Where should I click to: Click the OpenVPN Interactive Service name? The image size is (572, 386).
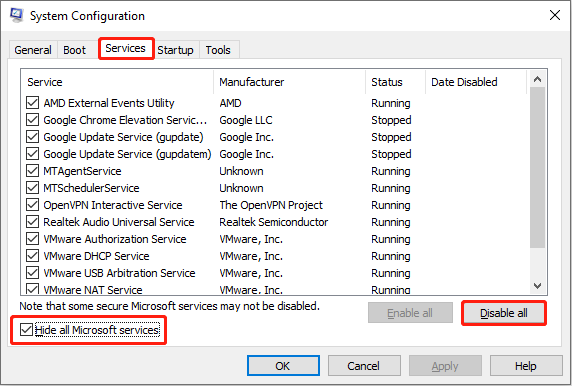click(113, 205)
